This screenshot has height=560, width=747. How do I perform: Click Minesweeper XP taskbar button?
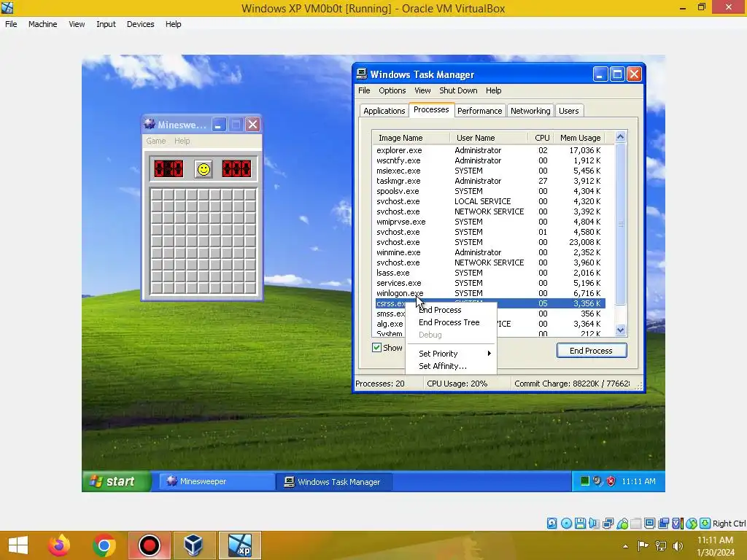(x=217, y=481)
